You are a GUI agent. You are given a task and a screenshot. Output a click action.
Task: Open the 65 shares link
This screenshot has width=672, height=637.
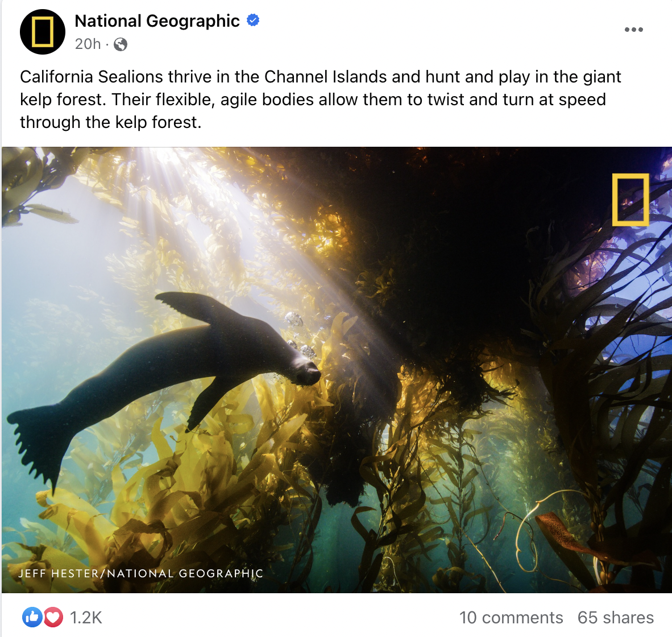pos(615,618)
